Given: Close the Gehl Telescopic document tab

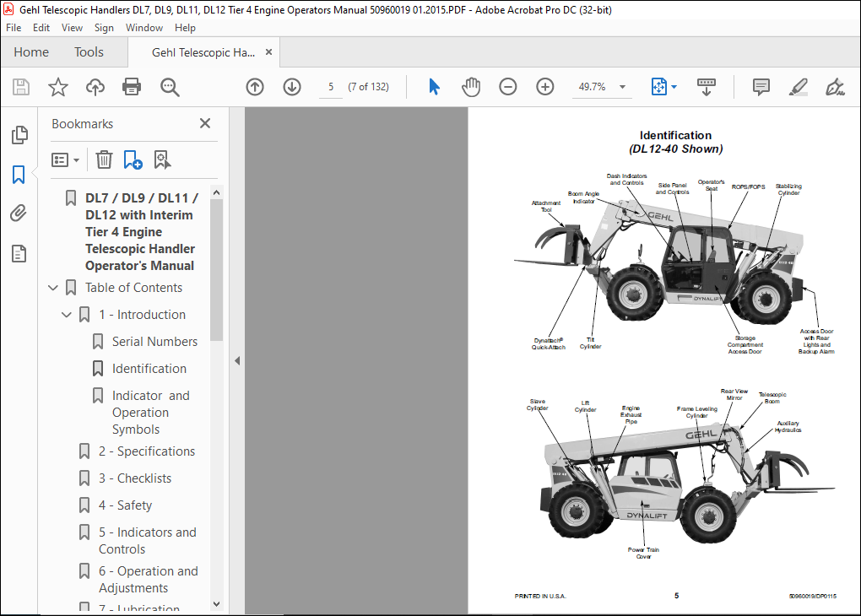Looking at the screenshot, I should [268, 52].
